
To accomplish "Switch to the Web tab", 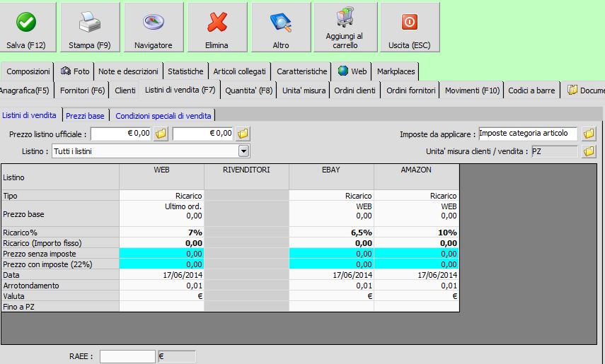I will (352, 71).
